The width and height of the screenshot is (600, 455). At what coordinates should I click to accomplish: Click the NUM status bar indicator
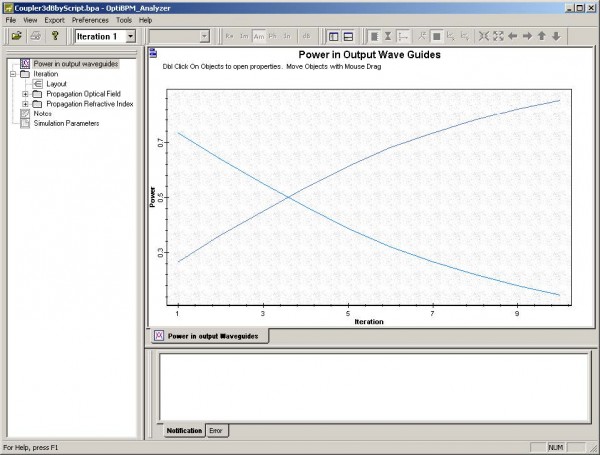(x=556, y=447)
